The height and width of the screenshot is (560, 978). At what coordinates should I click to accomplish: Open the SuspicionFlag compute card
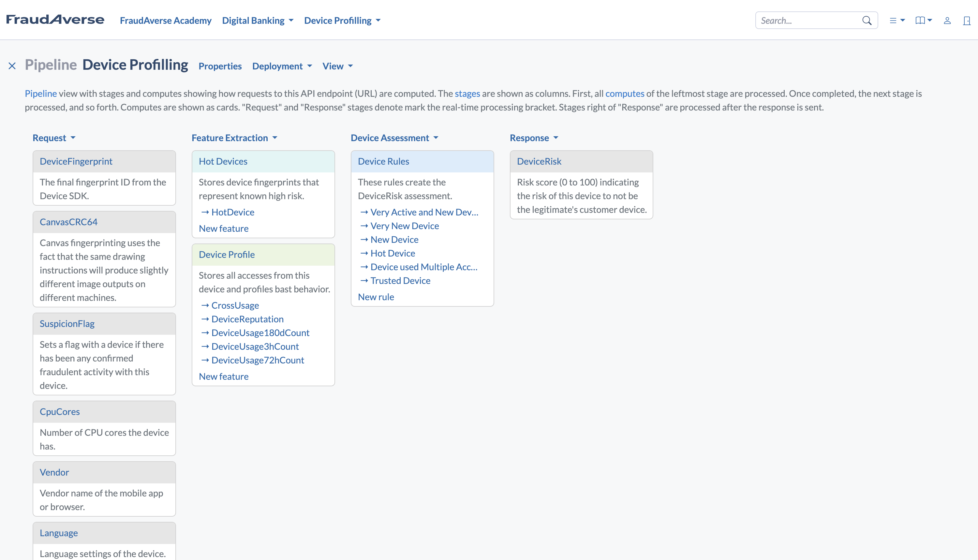[67, 324]
